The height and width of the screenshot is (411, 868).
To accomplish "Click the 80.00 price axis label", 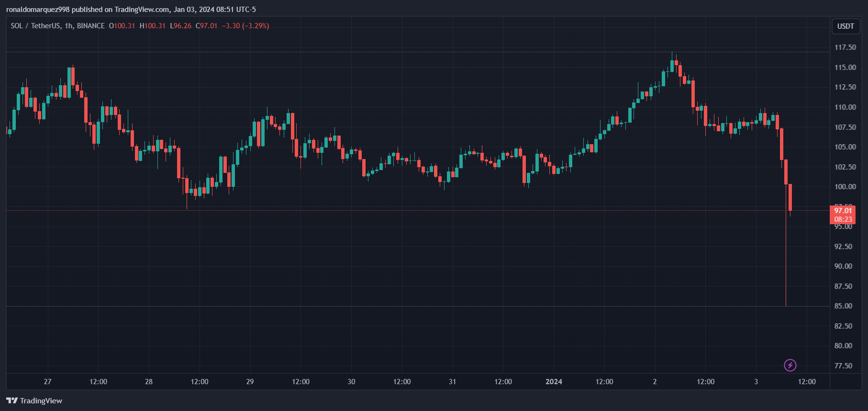I will [x=843, y=346].
